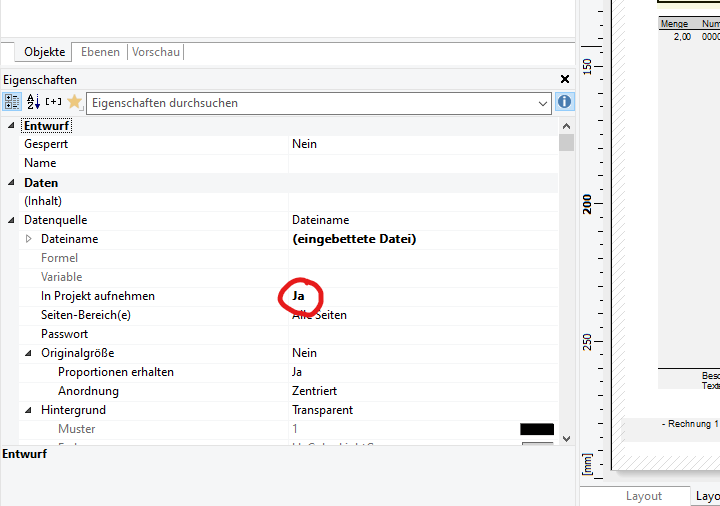Image resolution: width=720 pixels, height=506 pixels.
Task: Click the Datenquelle value Dateiname
Action: click(x=321, y=220)
